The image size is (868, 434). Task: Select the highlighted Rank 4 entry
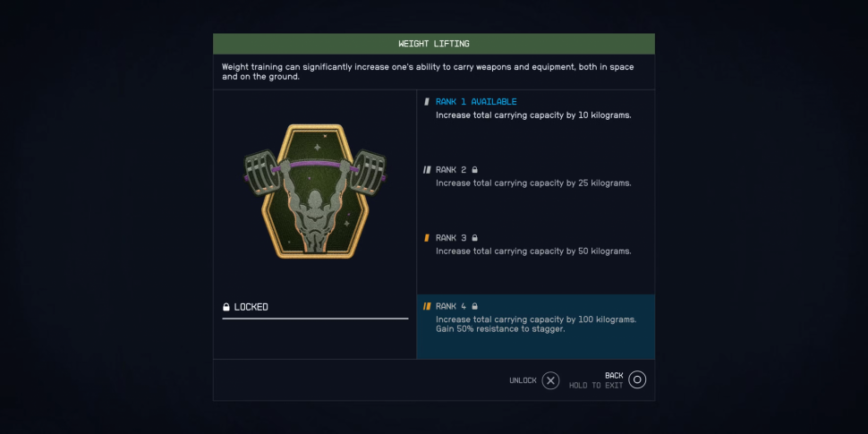[535, 327]
